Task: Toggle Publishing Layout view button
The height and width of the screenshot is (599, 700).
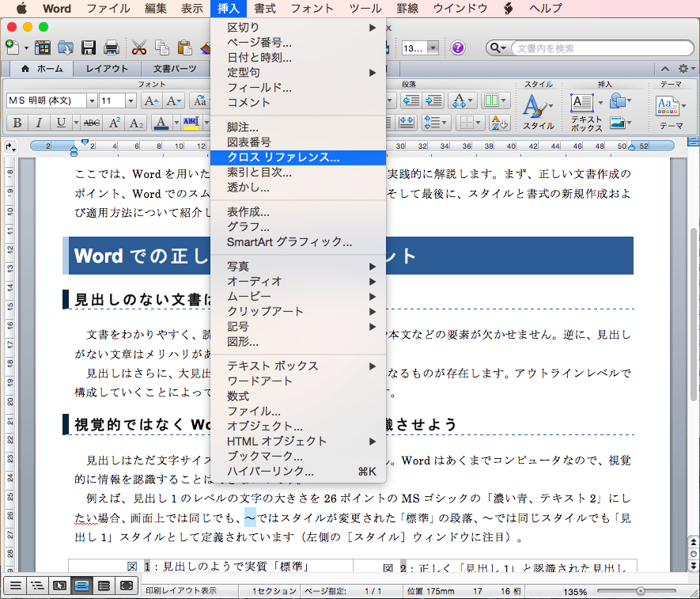Action: pyautogui.click(x=60, y=586)
